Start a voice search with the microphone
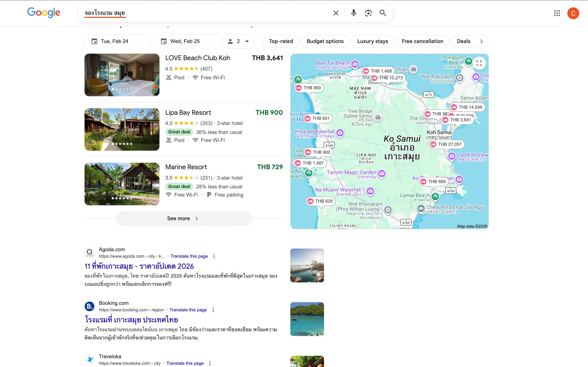Screen dimensions: 588x367 [354, 13]
